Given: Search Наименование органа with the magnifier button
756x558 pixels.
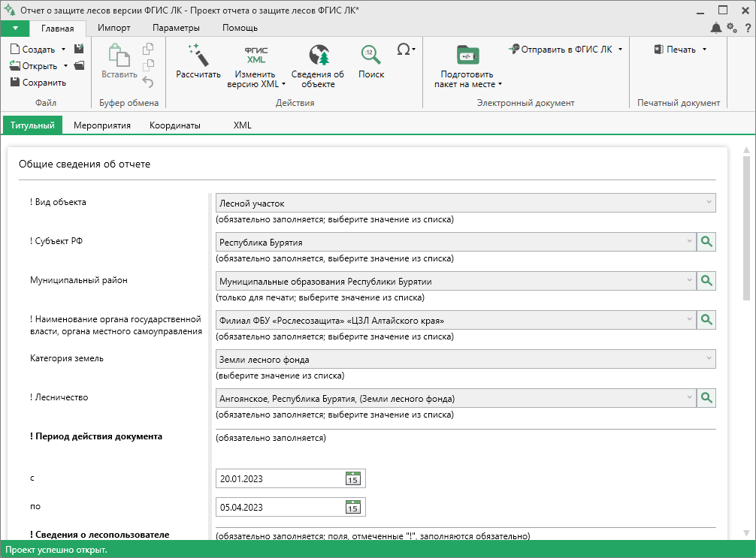Looking at the screenshot, I should [x=706, y=320].
